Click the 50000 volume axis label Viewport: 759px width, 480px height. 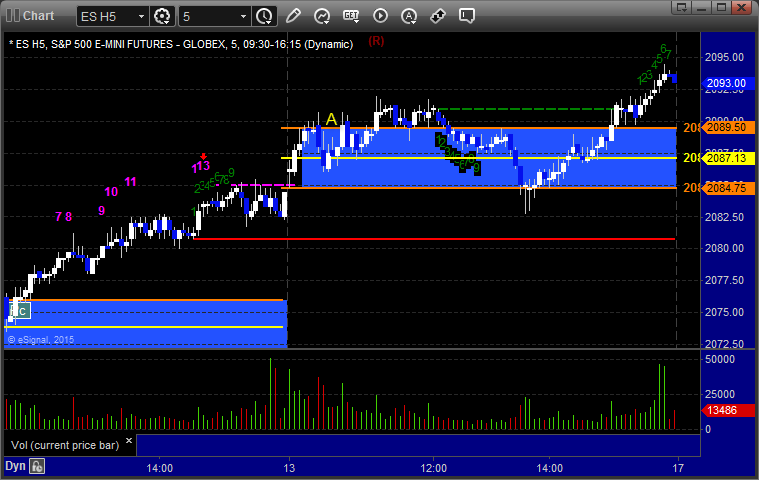[x=720, y=359]
